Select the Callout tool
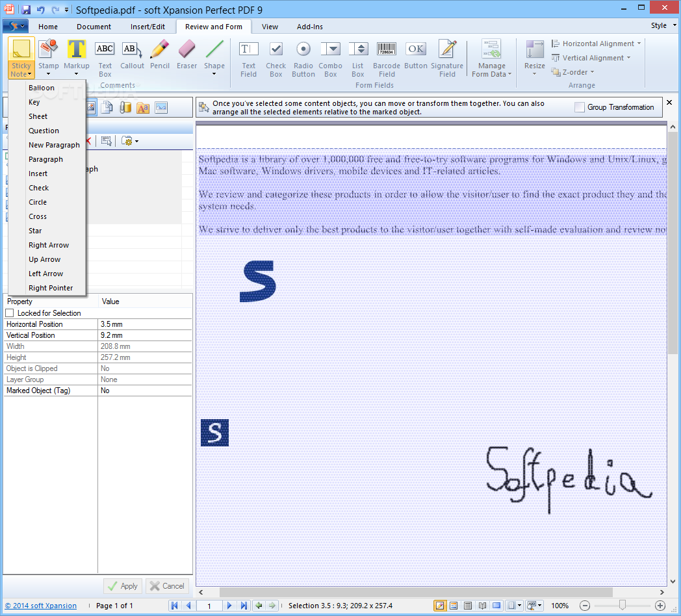Screen dimensions: 681x616 click(132, 55)
